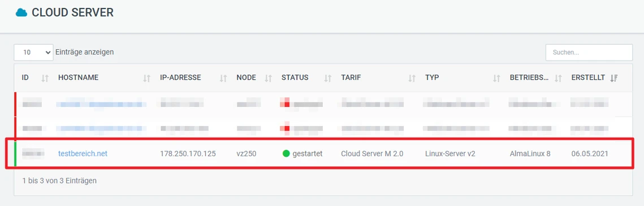Sort by STATUS using its arrows icon
The height and width of the screenshot is (206, 644).
(328, 78)
